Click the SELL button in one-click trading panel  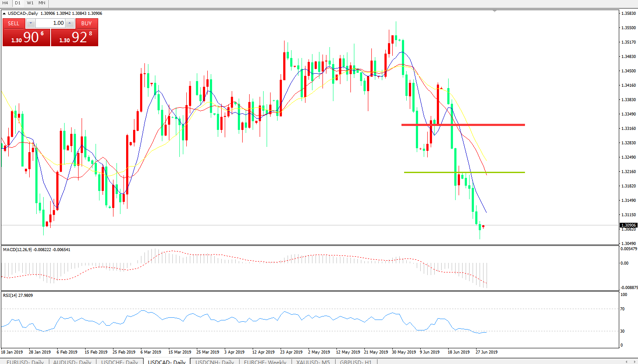tap(14, 23)
